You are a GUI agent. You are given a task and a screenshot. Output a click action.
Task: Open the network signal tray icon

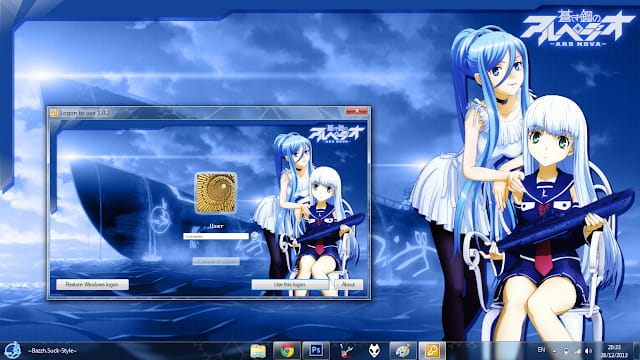(x=577, y=351)
